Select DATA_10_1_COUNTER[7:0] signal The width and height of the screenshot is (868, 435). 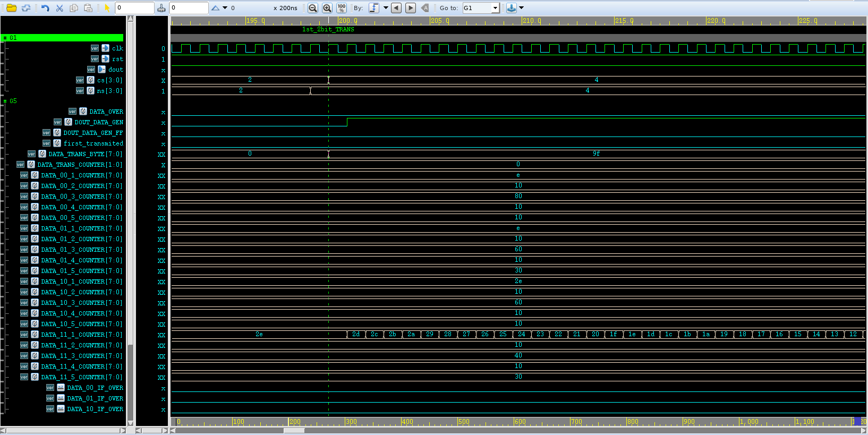pyautogui.click(x=82, y=282)
